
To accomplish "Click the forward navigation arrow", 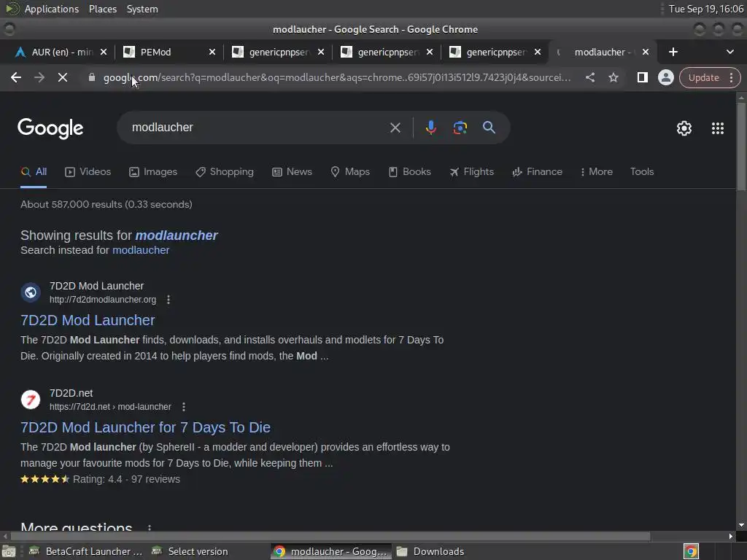I will 39,77.
